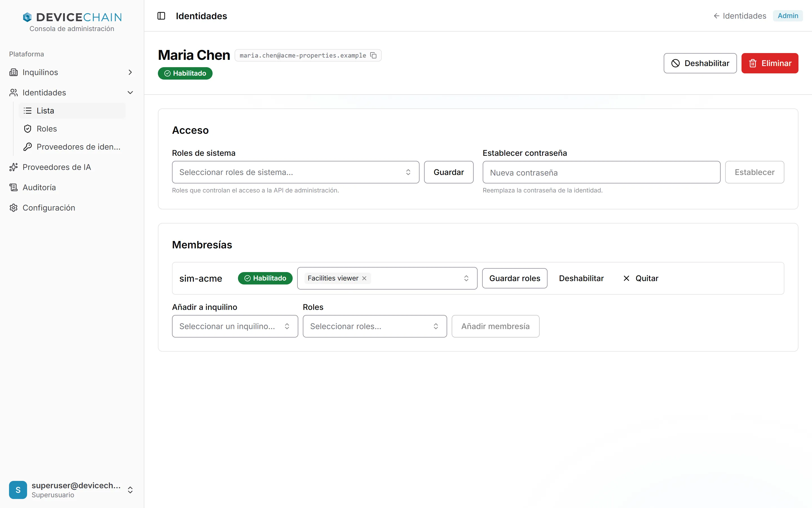Open the Seleccionar un inquilino dropdown
This screenshot has width=812, height=508.
click(235, 326)
